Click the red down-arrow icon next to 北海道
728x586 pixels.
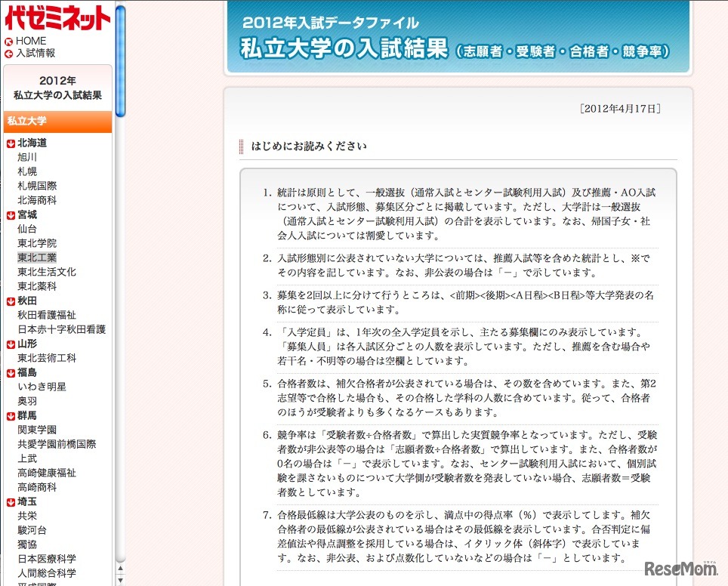tap(11, 143)
